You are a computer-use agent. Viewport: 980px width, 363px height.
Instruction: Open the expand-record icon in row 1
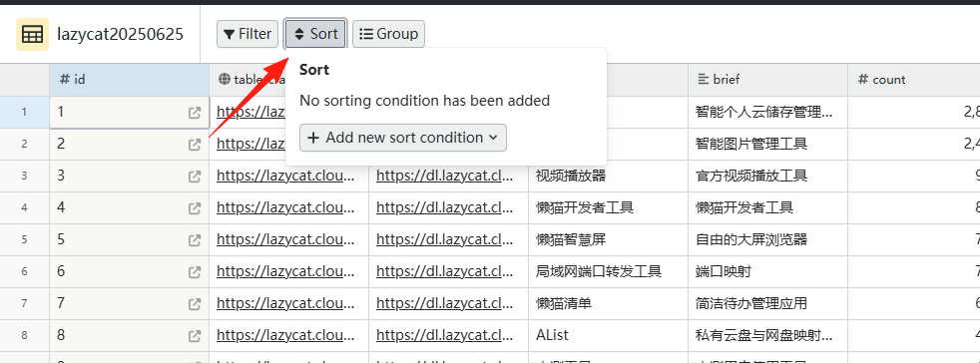point(195,113)
